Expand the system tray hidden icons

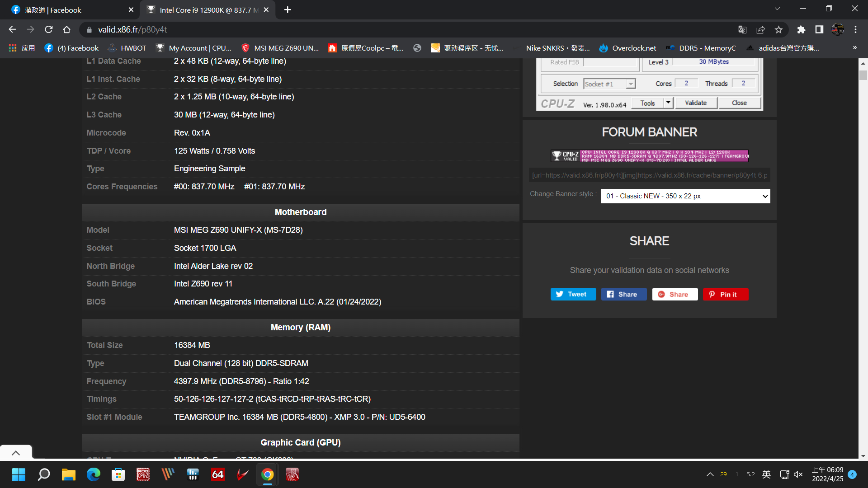(x=710, y=474)
